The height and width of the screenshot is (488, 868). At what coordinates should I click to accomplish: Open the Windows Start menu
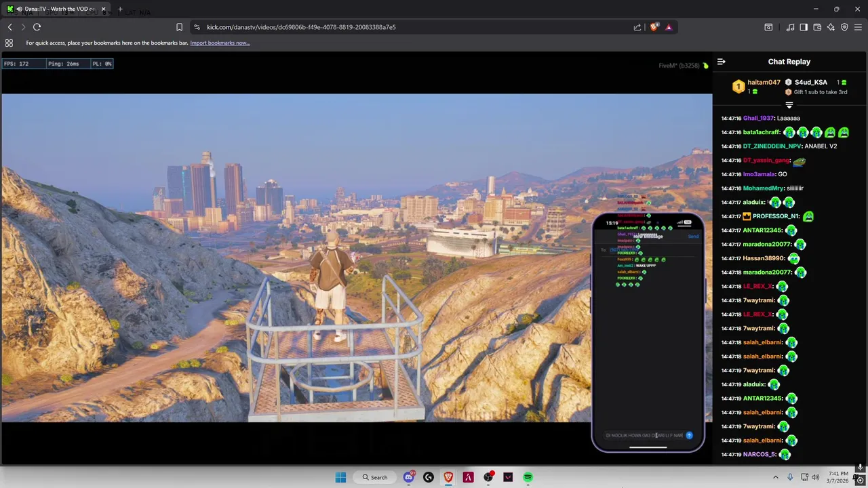click(x=340, y=477)
